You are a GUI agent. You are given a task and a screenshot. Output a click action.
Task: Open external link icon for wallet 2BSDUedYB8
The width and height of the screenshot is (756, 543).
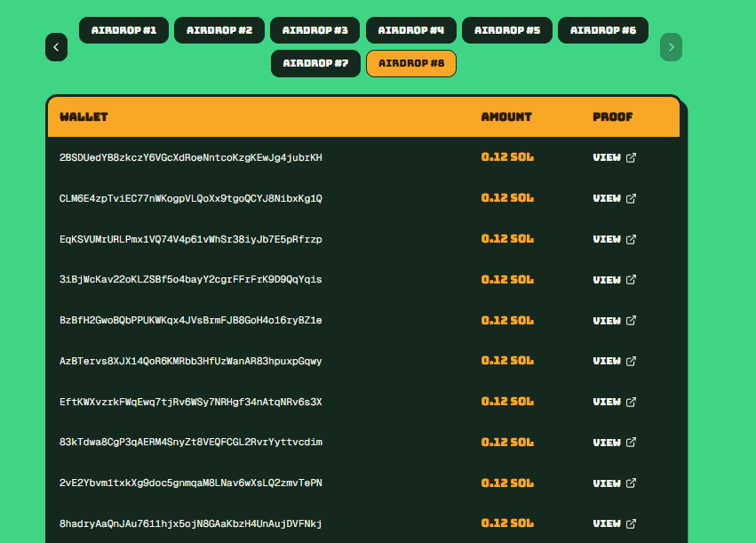point(631,157)
